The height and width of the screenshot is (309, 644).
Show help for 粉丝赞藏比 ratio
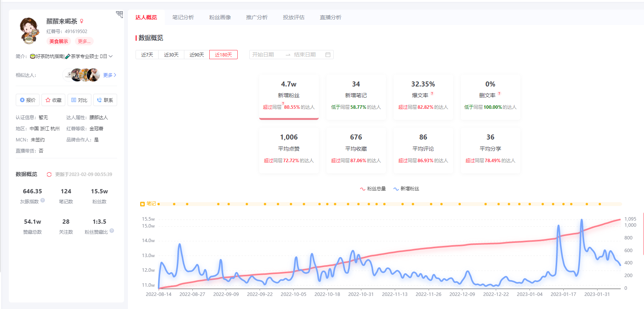click(112, 231)
